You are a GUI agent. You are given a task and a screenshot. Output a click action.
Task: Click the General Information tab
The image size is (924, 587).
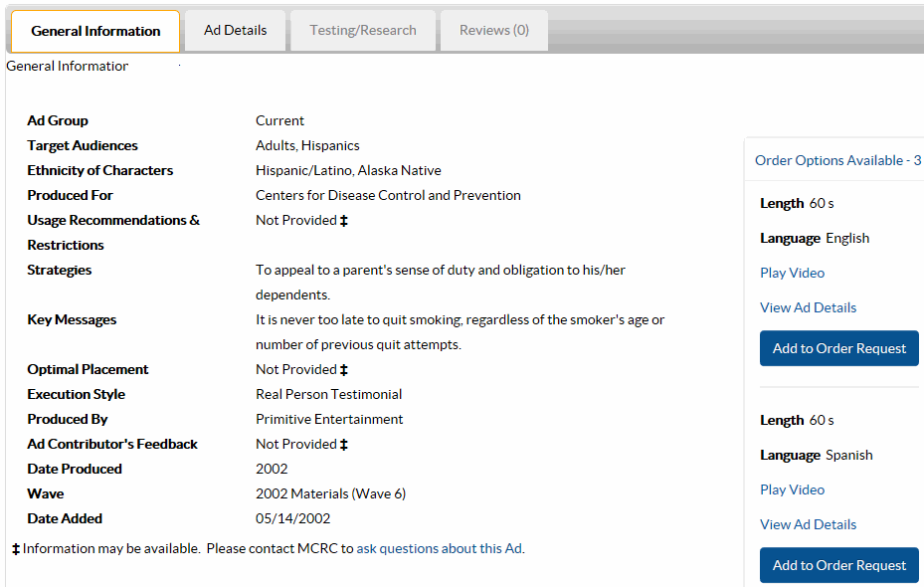[x=95, y=31]
